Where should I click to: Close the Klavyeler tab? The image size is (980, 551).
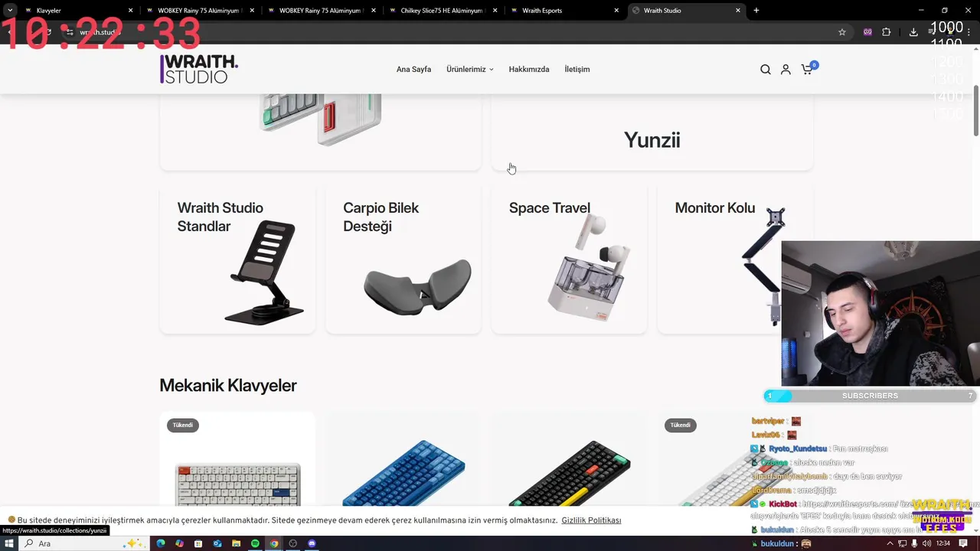pos(130,11)
